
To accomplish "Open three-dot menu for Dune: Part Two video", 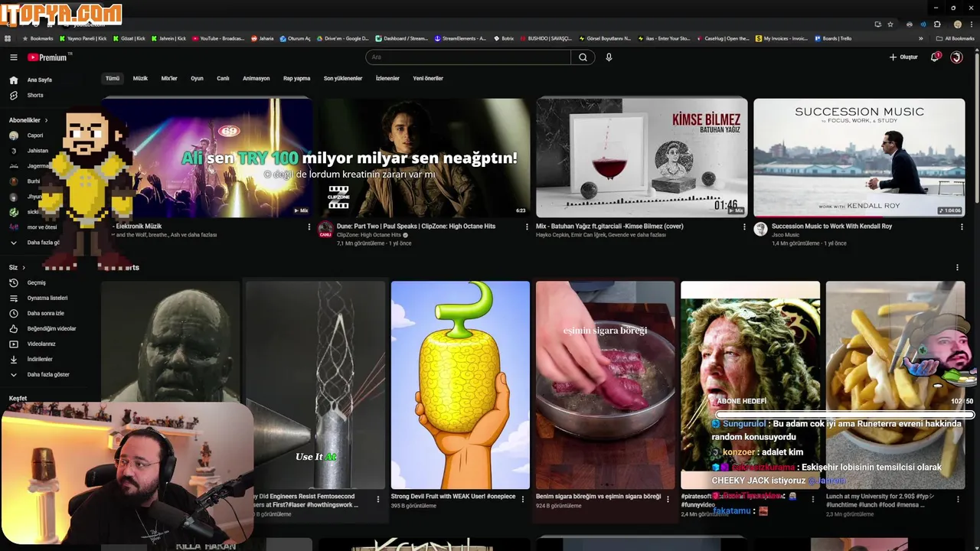I will pos(527,227).
